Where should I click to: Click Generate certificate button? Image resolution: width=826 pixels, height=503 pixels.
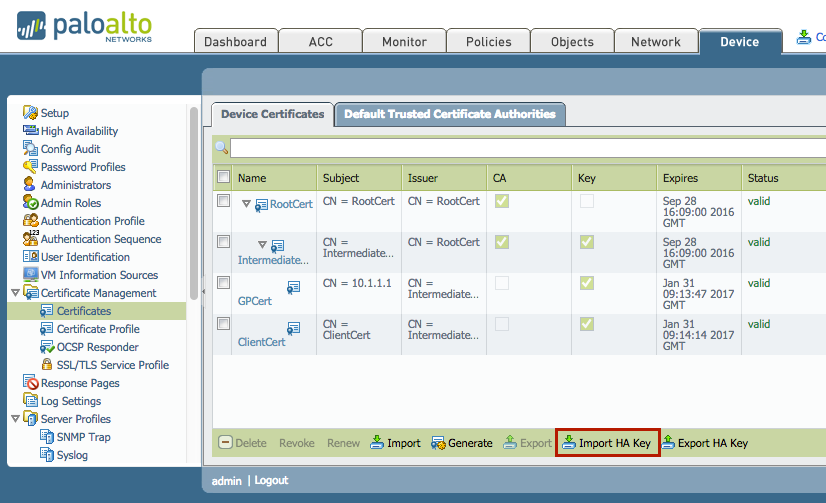(462, 443)
